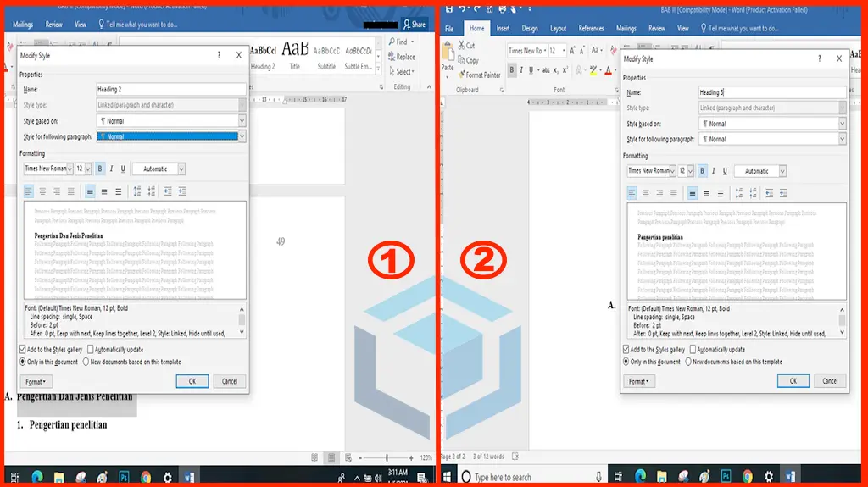Switch to the Design tab in the right window
The width and height of the screenshot is (868, 487).
529,28
